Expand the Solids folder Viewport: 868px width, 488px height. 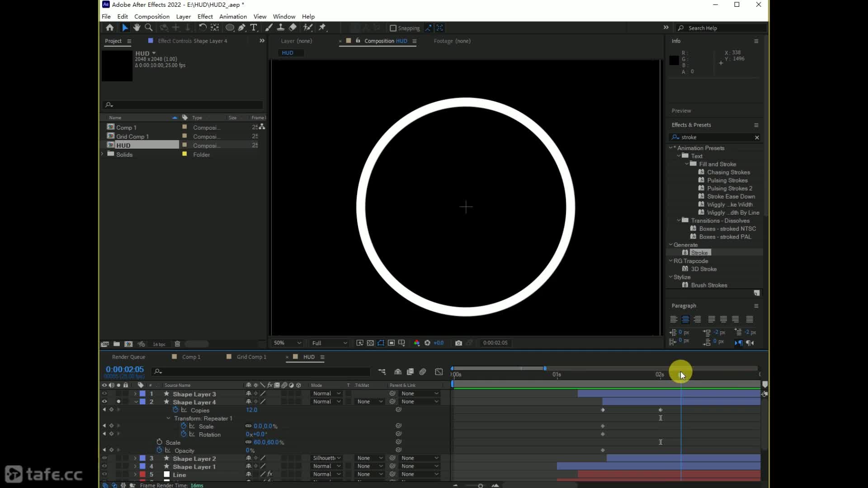click(103, 154)
